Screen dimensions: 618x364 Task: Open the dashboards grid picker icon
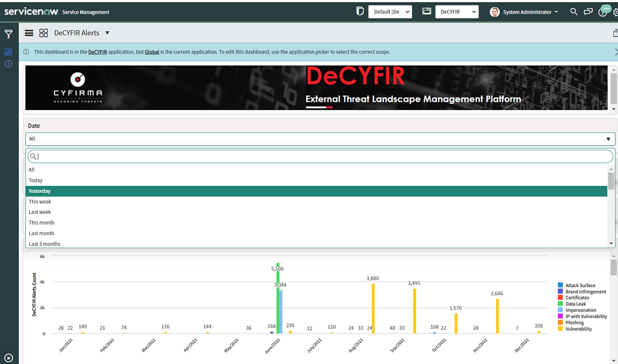coord(44,32)
